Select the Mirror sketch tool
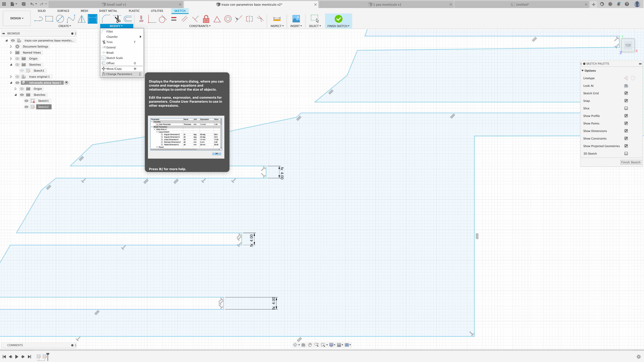The height and width of the screenshot is (362, 644). tap(82, 19)
